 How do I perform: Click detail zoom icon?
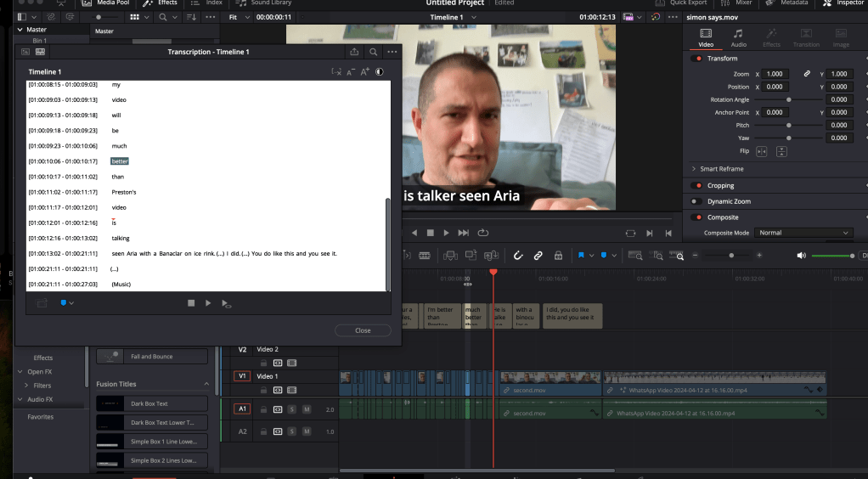(656, 256)
